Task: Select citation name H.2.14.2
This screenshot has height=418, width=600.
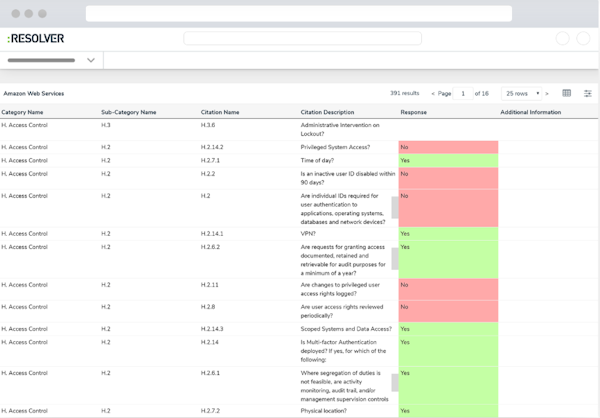Action: [x=212, y=147]
